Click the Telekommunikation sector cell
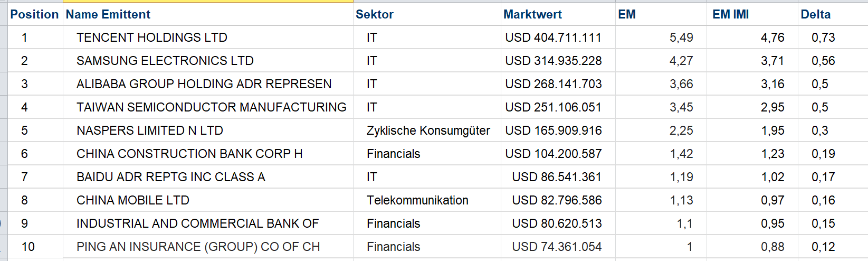Image resolution: width=868 pixels, height=261 pixels. pos(417,200)
